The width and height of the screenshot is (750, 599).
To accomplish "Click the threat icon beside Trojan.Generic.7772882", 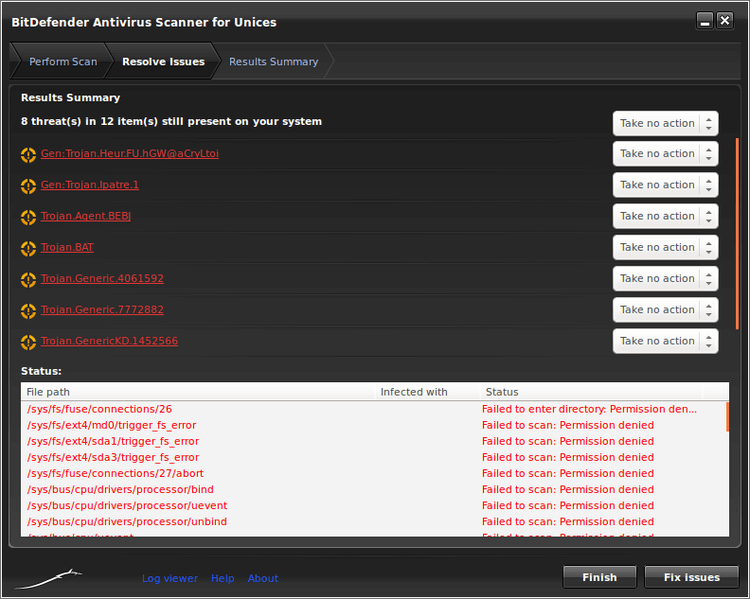I will 28,311.
